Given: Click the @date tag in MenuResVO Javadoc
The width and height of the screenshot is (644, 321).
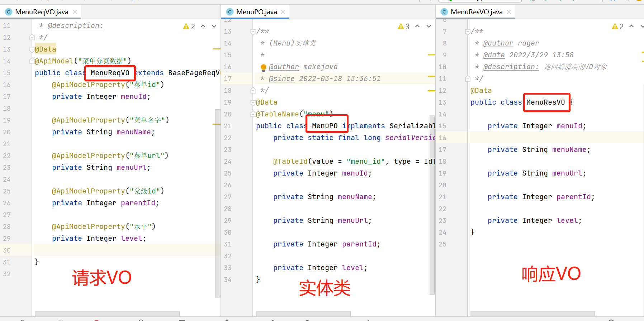Looking at the screenshot, I should (494, 55).
